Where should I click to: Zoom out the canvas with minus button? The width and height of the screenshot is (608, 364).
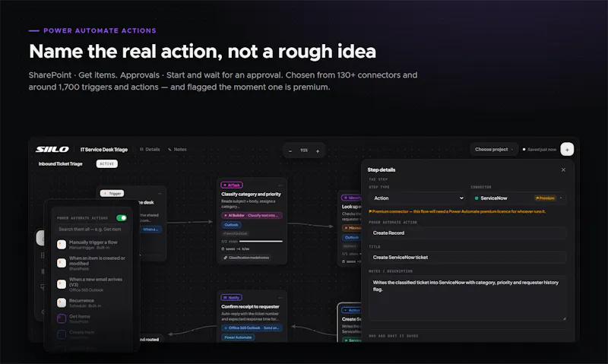290,150
